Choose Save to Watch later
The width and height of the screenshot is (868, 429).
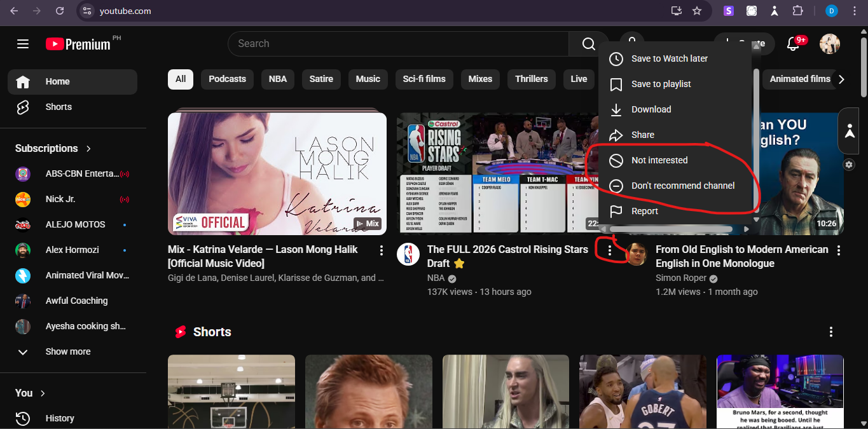point(670,58)
